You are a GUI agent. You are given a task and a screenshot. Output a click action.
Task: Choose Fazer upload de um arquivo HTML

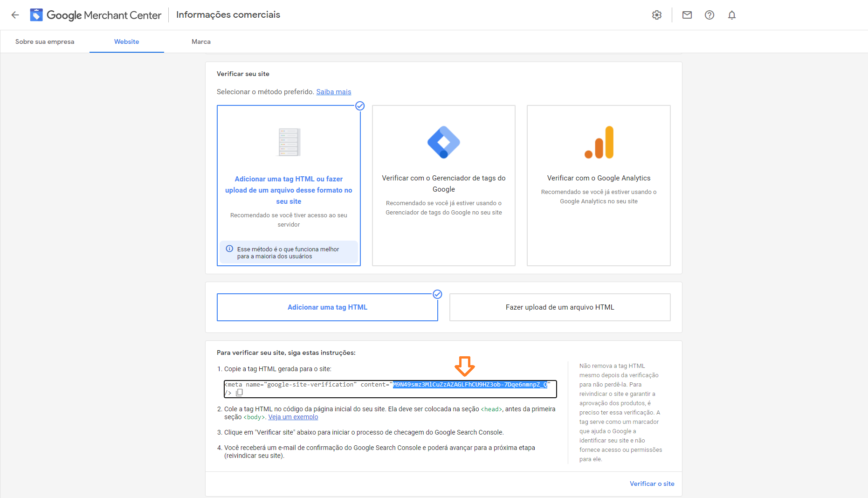[560, 307]
